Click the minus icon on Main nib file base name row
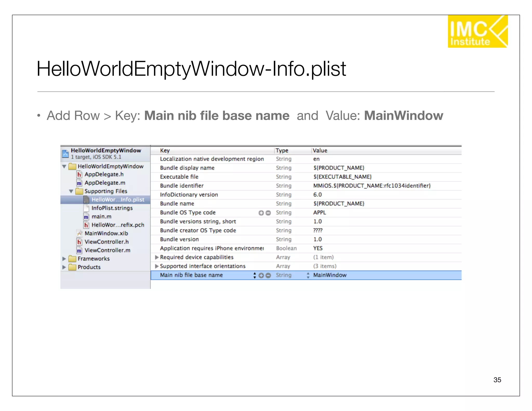This screenshot has width=532, height=411. [268, 276]
